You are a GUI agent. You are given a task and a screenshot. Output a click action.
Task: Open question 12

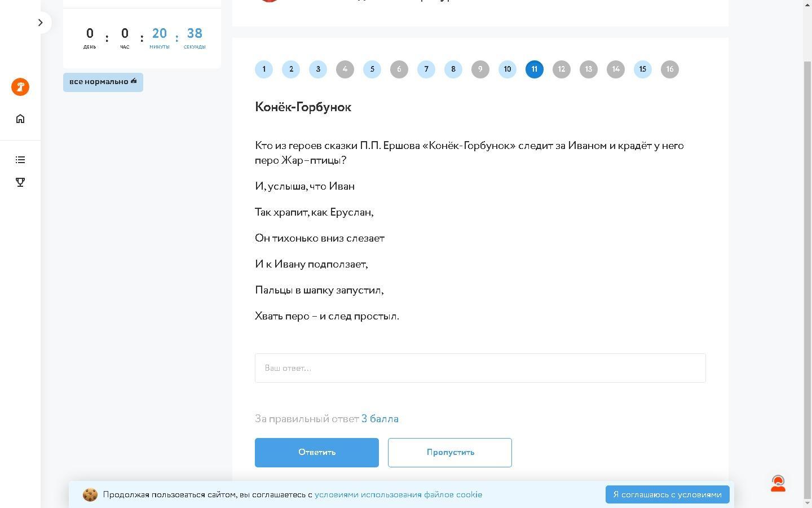coord(562,69)
